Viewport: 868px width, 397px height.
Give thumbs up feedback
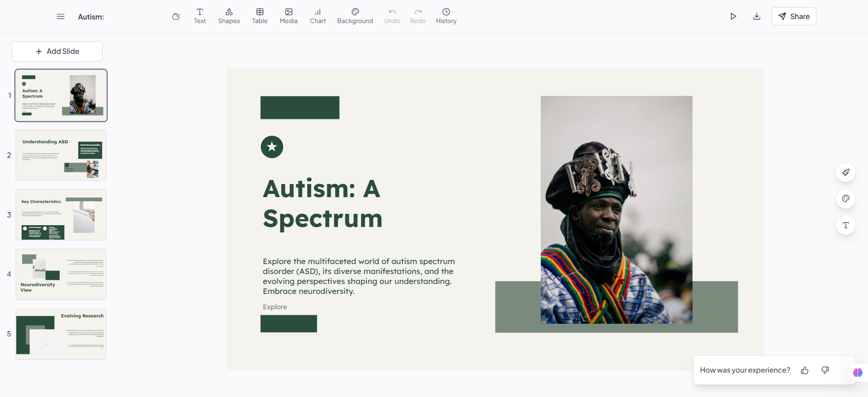click(805, 370)
